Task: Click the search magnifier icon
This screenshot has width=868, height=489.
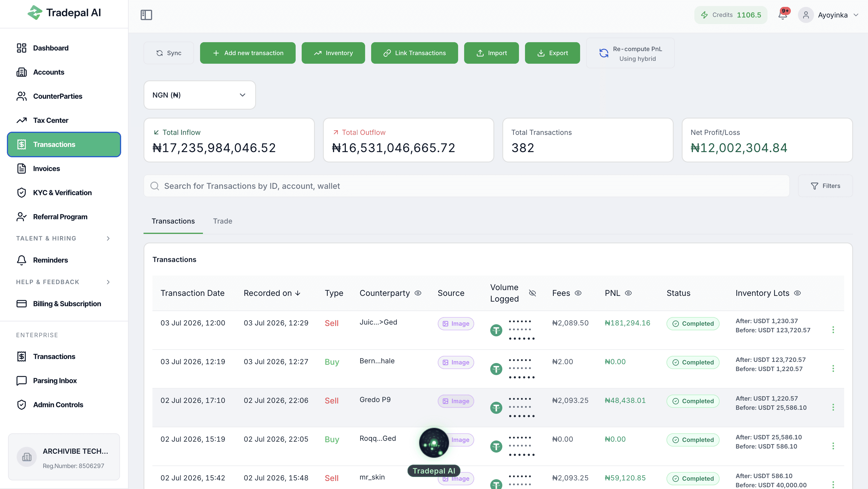Action: point(155,186)
